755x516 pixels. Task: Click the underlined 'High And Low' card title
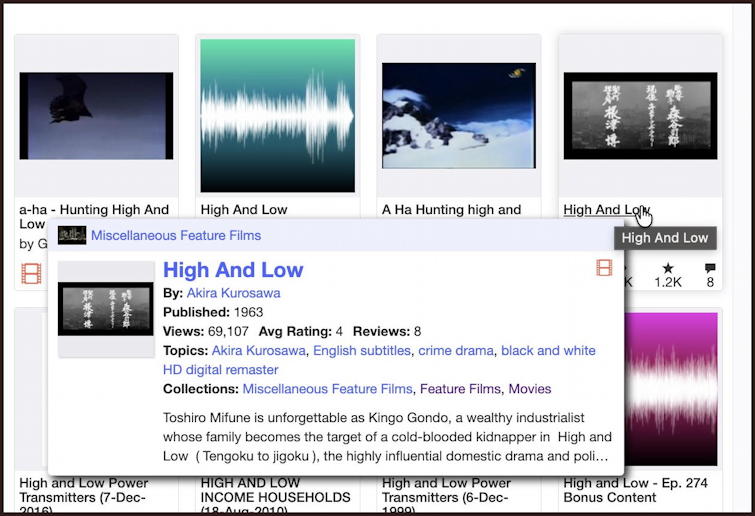[607, 210]
